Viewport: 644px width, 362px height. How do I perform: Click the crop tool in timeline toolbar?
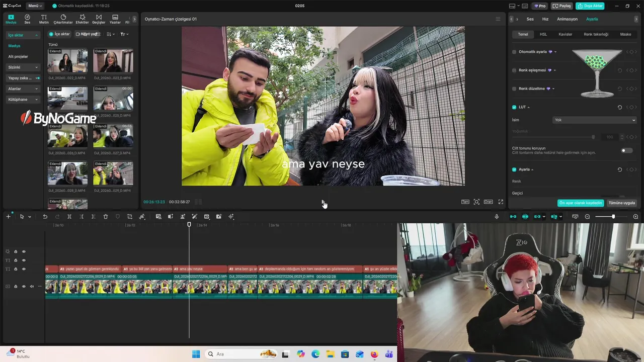point(129,217)
